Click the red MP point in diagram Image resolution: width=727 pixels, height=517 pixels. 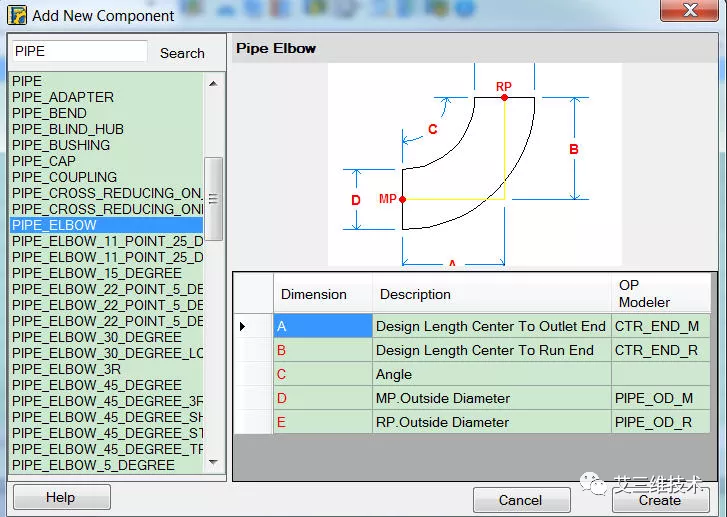click(402, 199)
